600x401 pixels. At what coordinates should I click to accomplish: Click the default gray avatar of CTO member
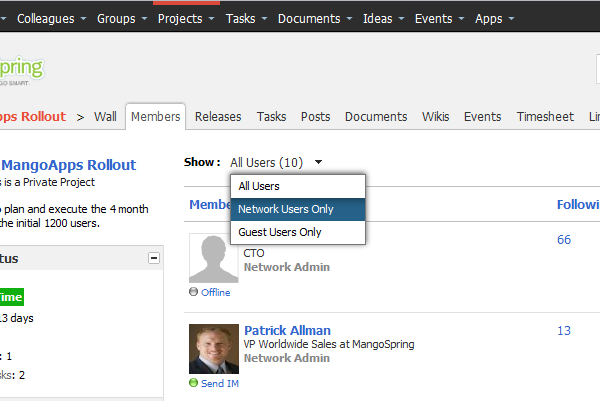tap(214, 258)
